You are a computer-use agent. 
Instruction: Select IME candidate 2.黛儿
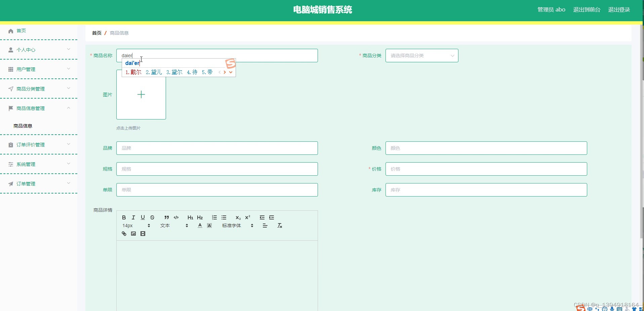coord(154,72)
